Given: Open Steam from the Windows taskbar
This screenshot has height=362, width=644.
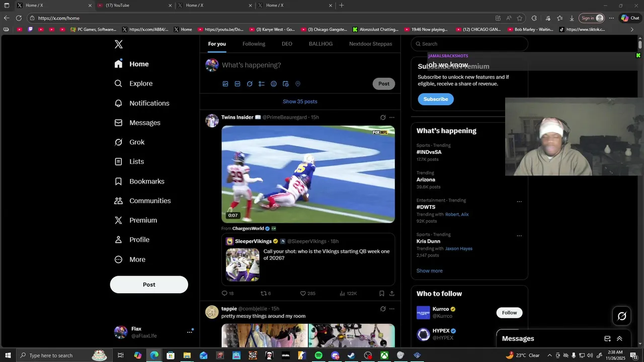Looking at the screenshot, I should tap(351, 355).
